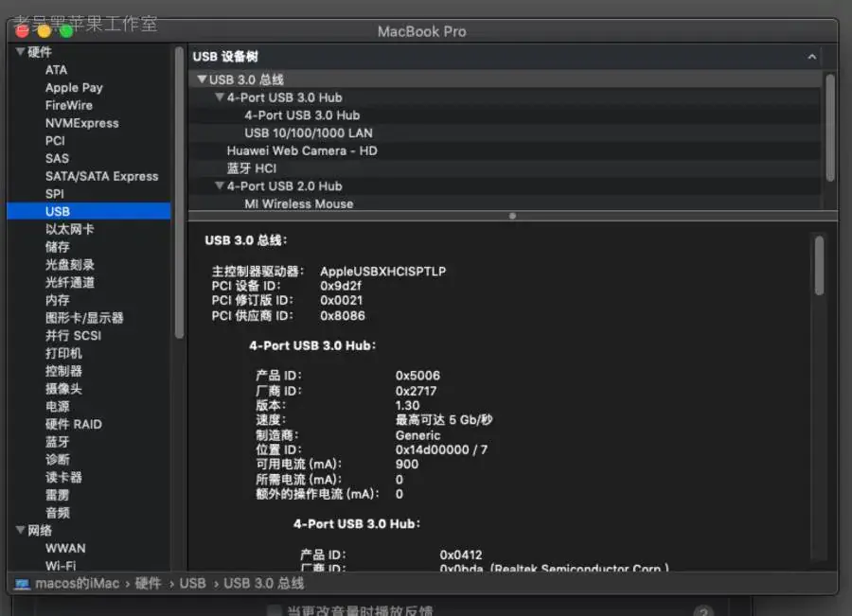852x616 pixels.
Task: Select 光纤通道 in the sidebar
Action: pos(69,283)
